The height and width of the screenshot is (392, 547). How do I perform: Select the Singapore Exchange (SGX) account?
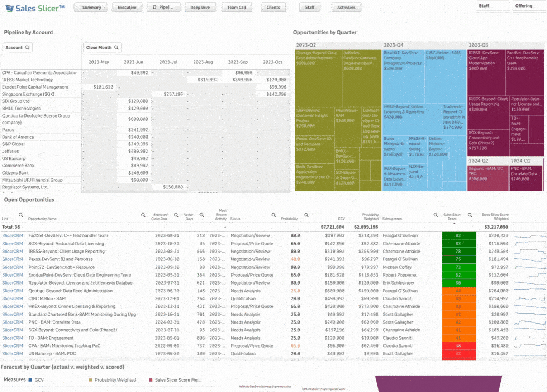pyautogui.click(x=41, y=94)
